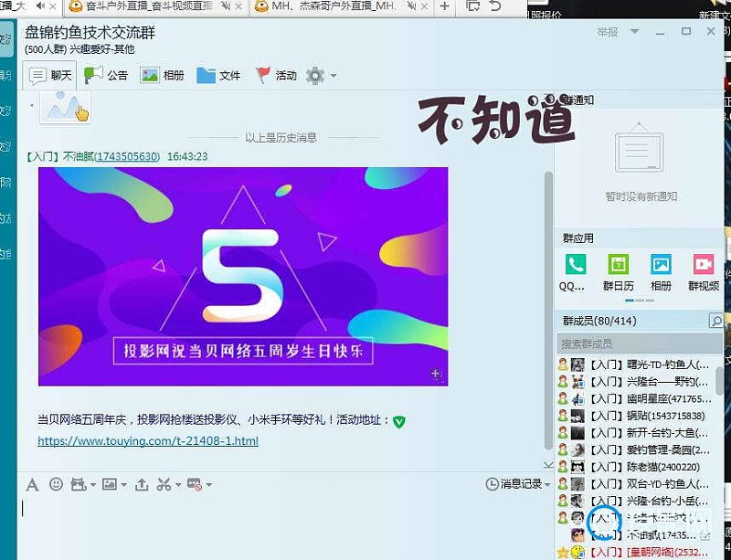731x560 pixels.
Task: Click the member search magnifier icon
Action: pyautogui.click(x=715, y=321)
